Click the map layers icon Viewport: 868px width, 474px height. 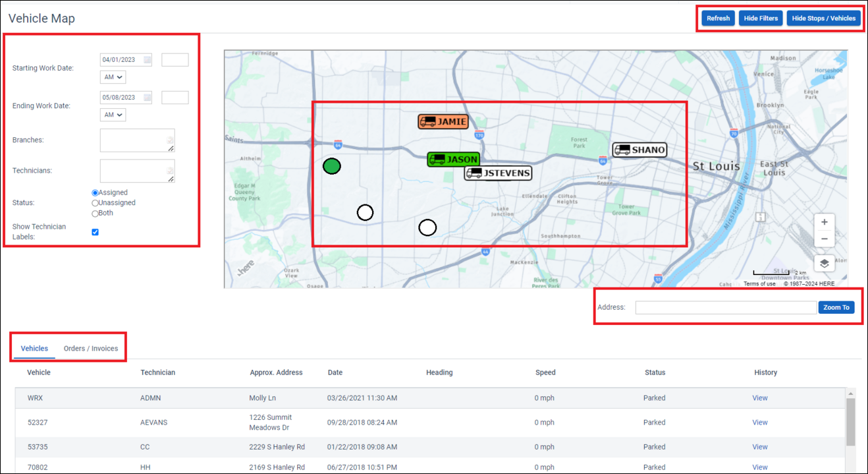coord(824,263)
